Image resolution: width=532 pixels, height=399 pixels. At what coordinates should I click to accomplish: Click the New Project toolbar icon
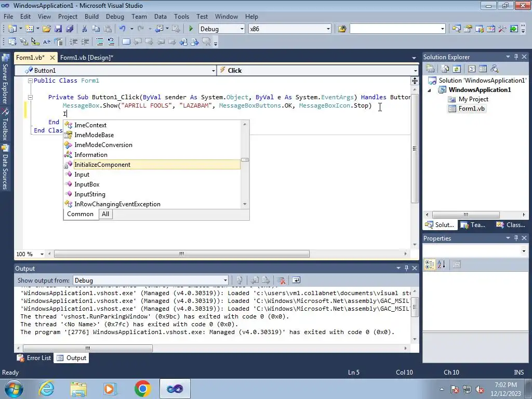point(12,29)
